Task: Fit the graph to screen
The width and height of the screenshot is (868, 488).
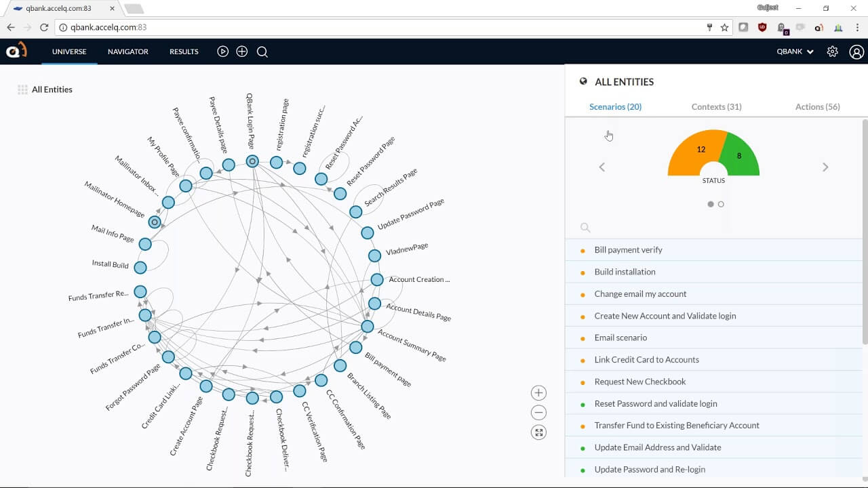Action: pos(538,432)
